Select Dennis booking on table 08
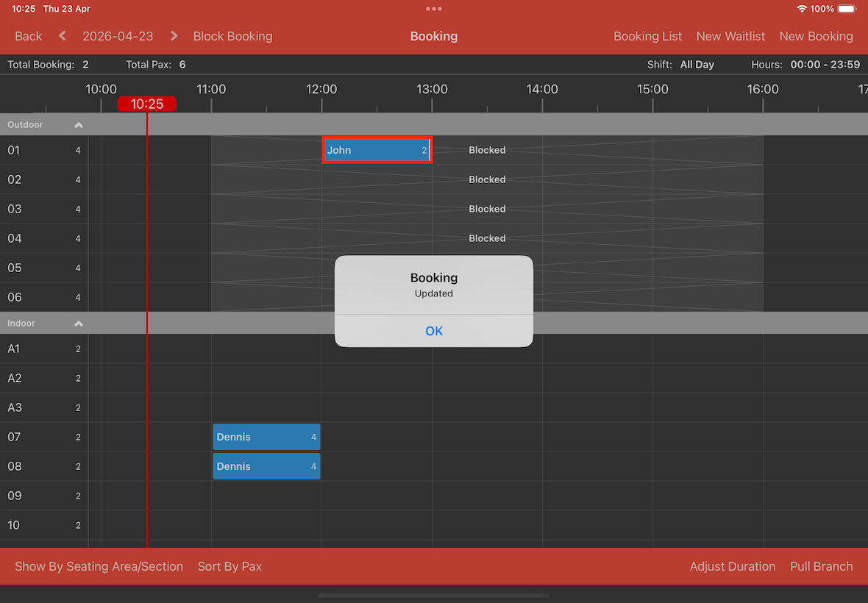868x603 pixels. coord(266,466)
